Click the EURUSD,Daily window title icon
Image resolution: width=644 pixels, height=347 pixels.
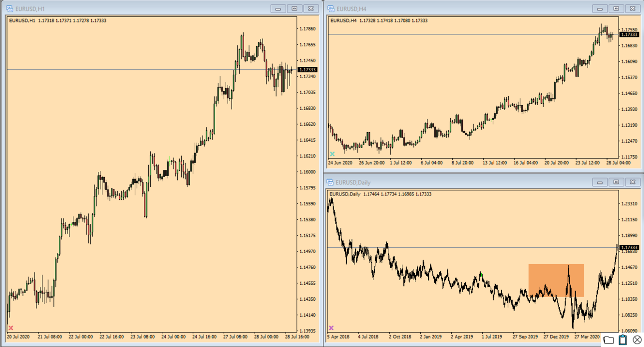pyautogui.click(x=330, y=182)
